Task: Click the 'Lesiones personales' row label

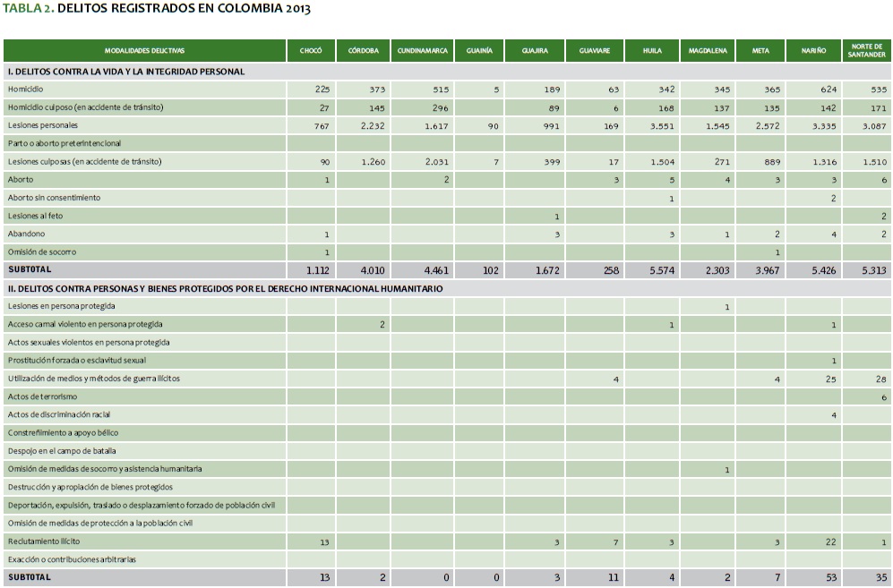Action: (42, 125)
